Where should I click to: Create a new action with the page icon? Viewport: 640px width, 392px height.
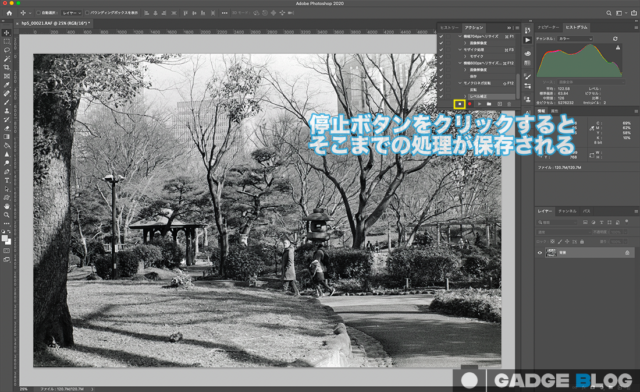(x=499, y=104)
